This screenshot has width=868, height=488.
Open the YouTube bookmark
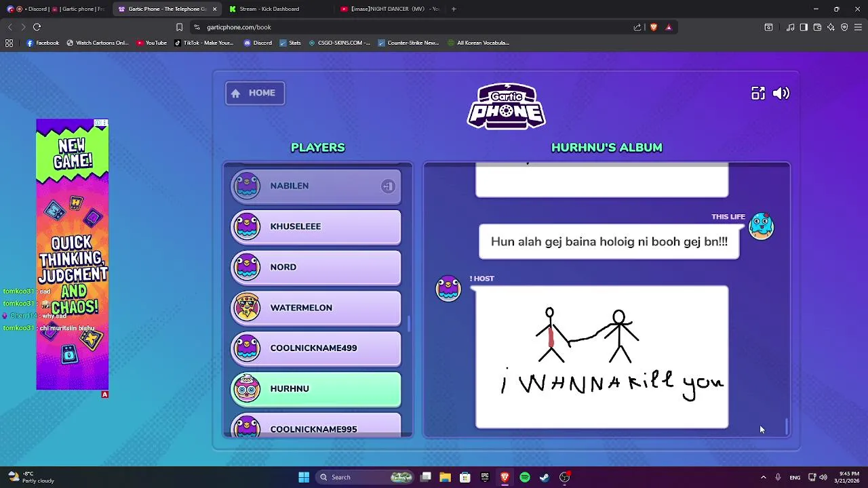pos(151,43)
